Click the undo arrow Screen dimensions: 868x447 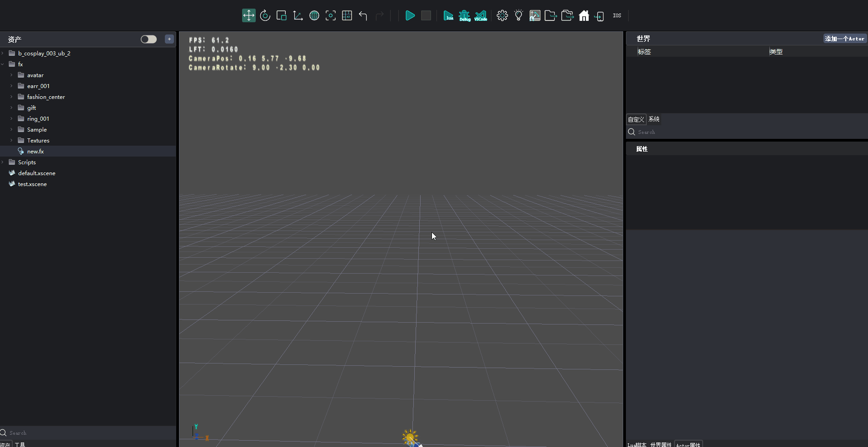[363, 16]
